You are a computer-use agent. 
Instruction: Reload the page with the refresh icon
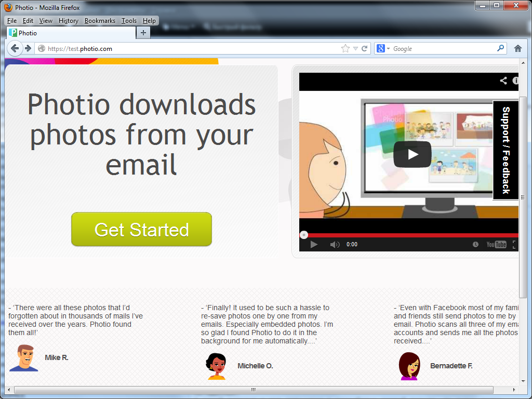point(364,48)
